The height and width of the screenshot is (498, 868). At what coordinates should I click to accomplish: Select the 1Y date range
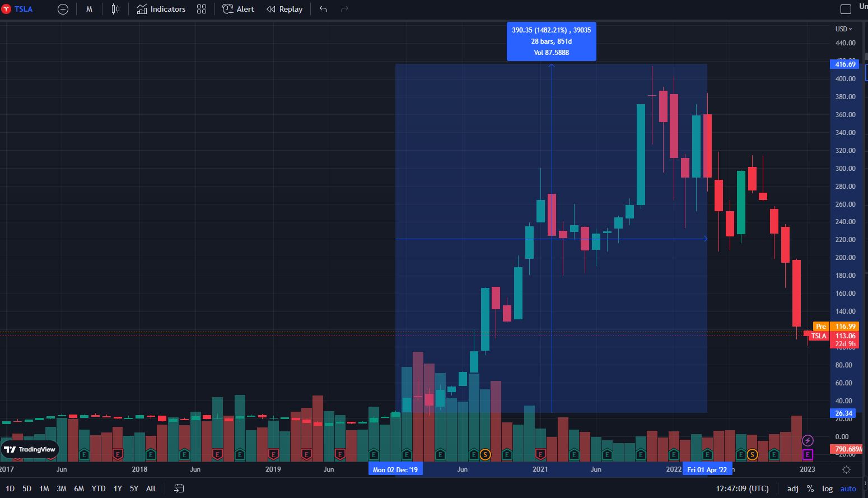click(x=118, y=488)
